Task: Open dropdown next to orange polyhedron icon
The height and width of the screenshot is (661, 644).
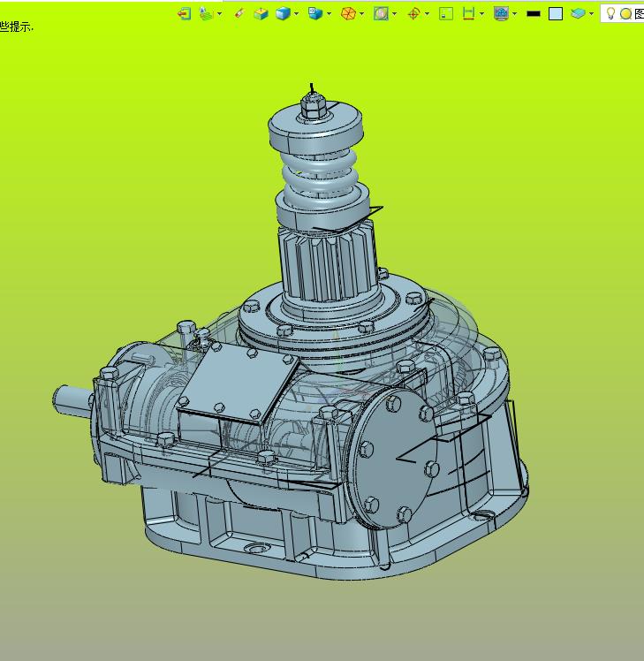Action: pyautogui.click(x=362, y=14)
